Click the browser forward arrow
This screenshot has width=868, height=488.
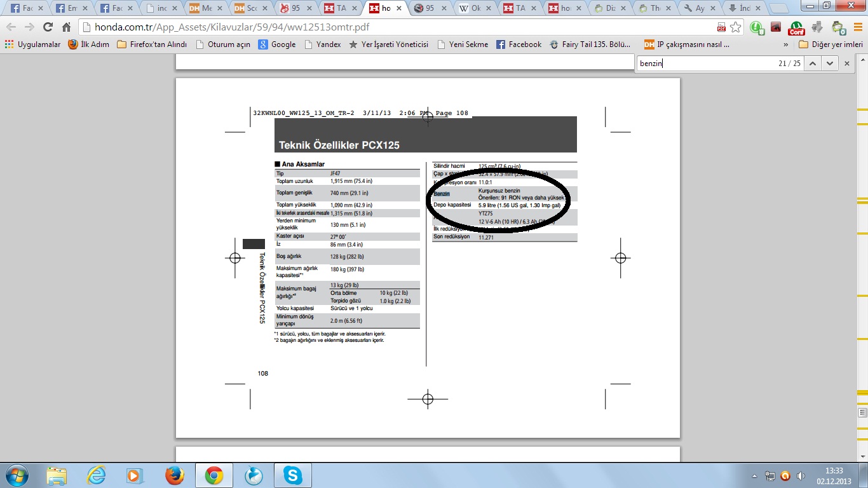tap(29, 27)
